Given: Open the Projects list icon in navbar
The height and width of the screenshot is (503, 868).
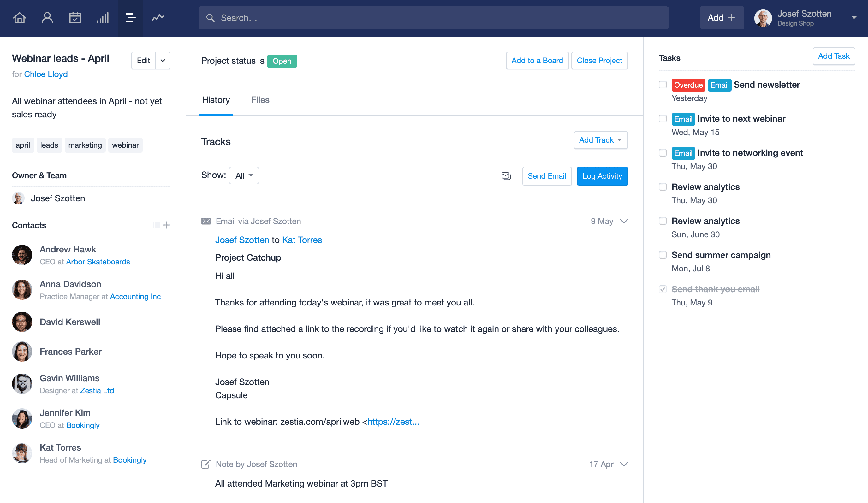Looking at the screenshot, I should coord(130,18).
